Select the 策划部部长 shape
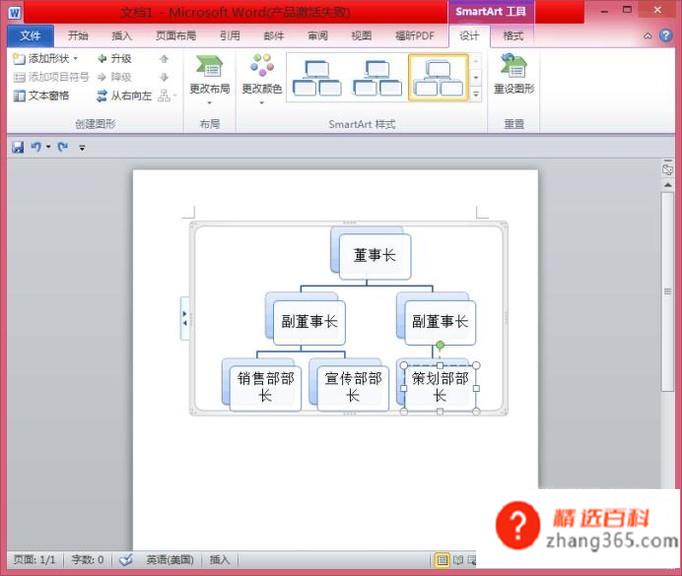 pos(440,388)
